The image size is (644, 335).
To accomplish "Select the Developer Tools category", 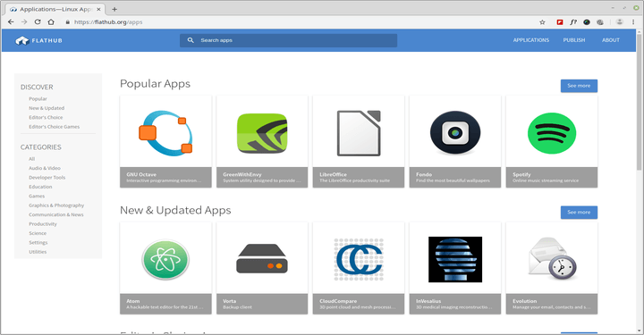I will [47, 178].
